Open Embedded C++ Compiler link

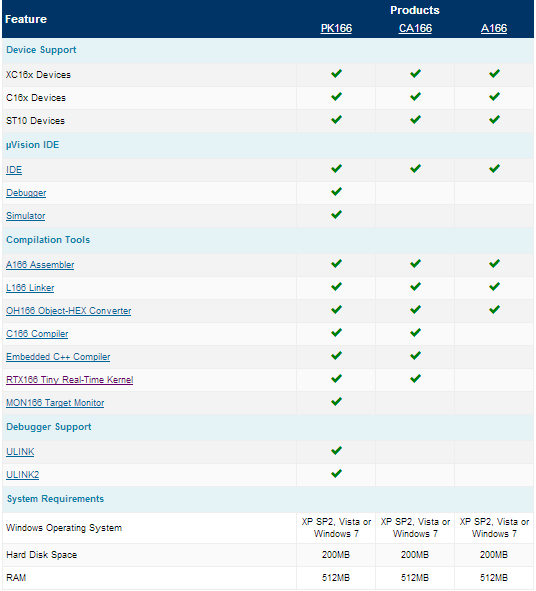58,357
